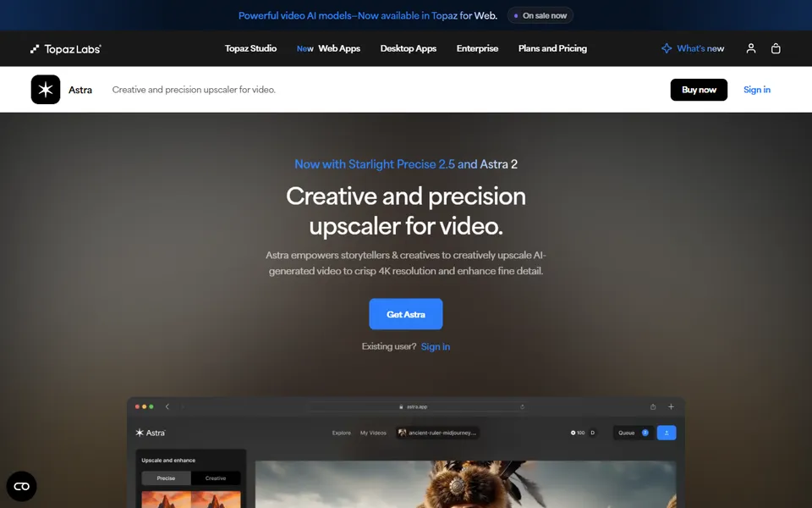Click the gray tagline text beside Astra
Image resolution: width=812 pixels, height=508 pixels.
tap(195, 90)
